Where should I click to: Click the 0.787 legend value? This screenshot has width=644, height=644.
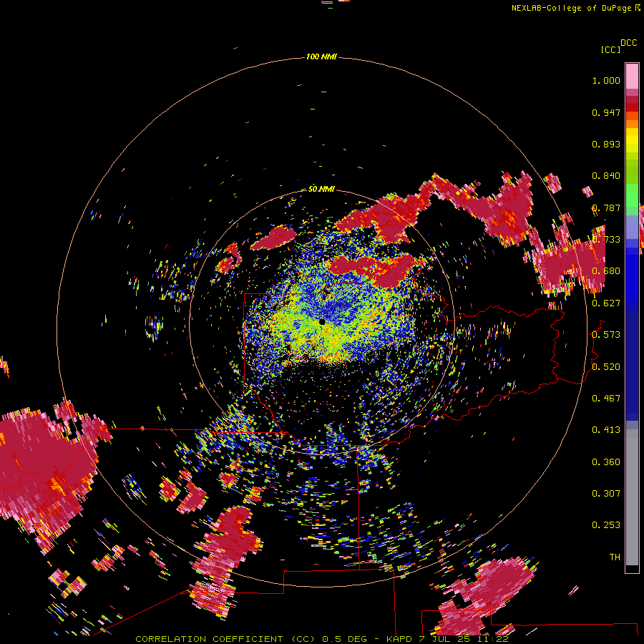[606, 208]
